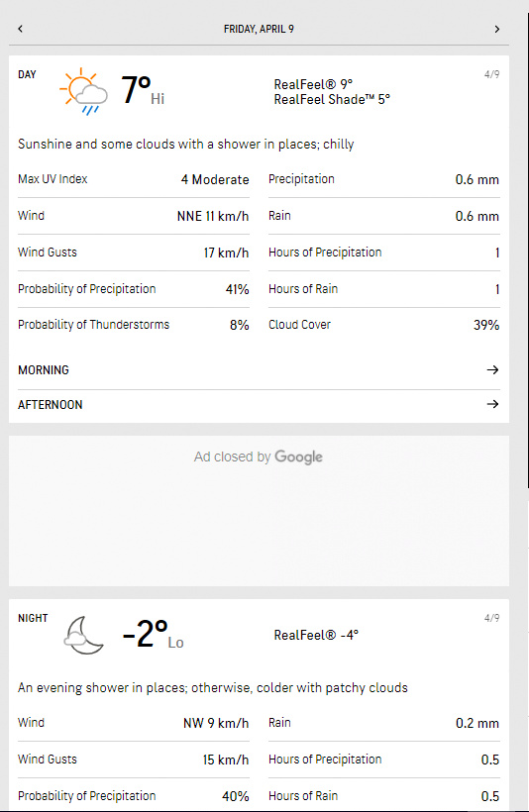
Task: Click the Friday, April 9 date heading
Action: click(x=259, y=29)
